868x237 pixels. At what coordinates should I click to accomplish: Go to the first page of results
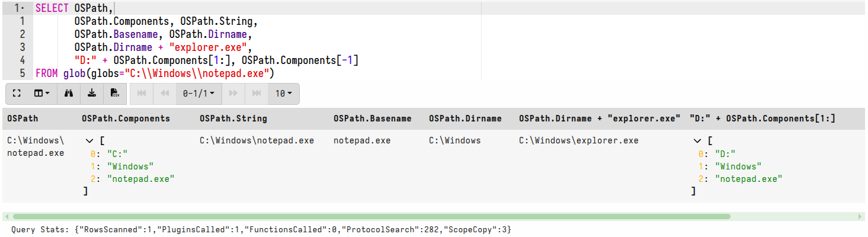(142, 94)
